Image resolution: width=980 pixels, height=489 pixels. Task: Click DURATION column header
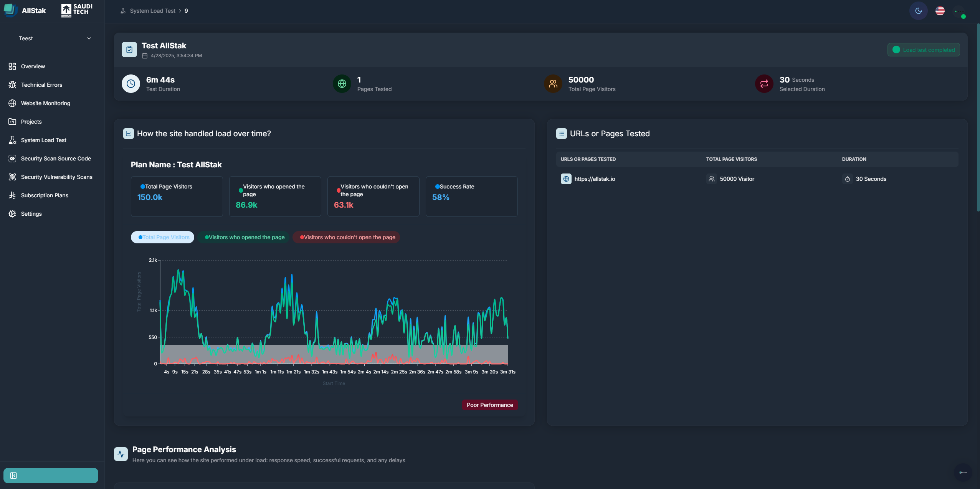[x=854, y=159]
